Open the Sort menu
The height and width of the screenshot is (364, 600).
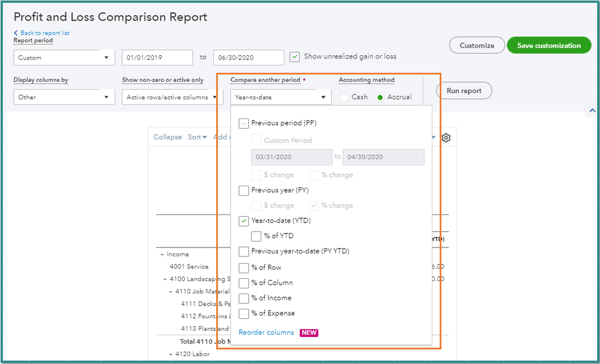click(x=197, y=137)
